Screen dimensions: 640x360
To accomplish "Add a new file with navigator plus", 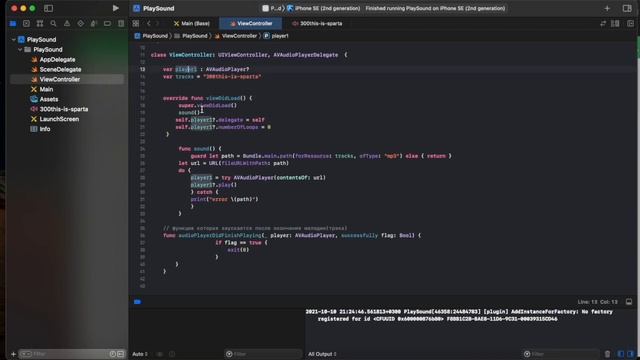I will click(13, 354).
